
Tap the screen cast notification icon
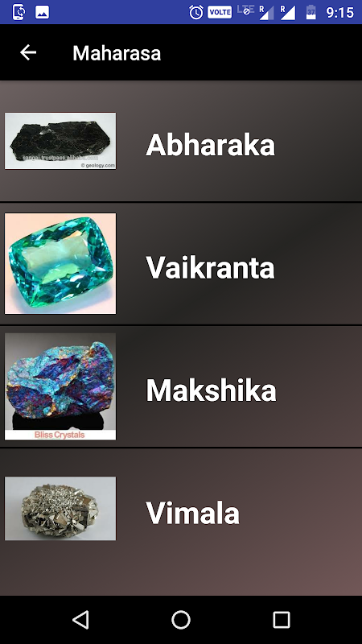click(x=19, y=12)
